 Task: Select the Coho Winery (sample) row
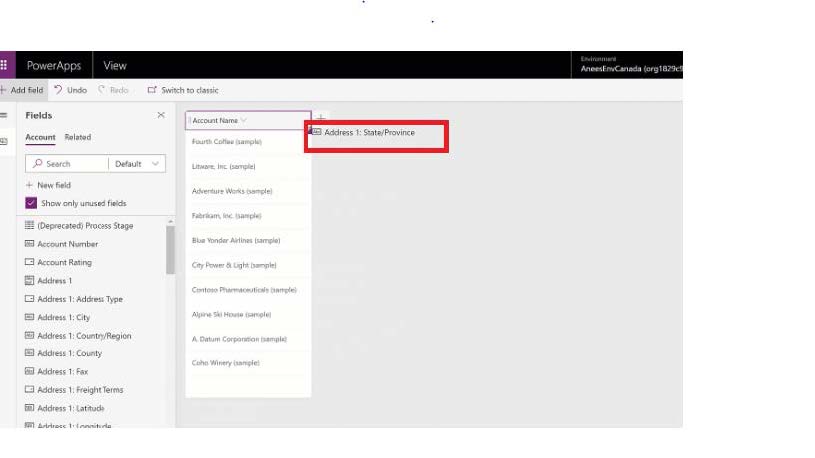248,363
